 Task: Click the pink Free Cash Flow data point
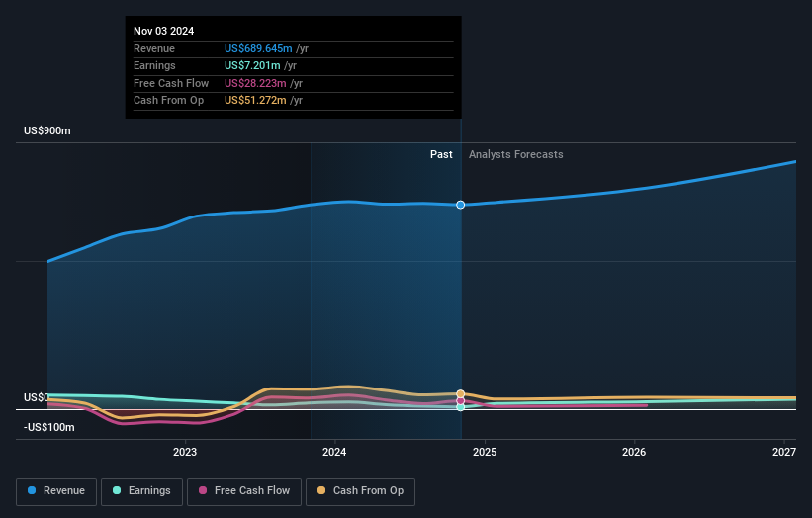[460, 401]
